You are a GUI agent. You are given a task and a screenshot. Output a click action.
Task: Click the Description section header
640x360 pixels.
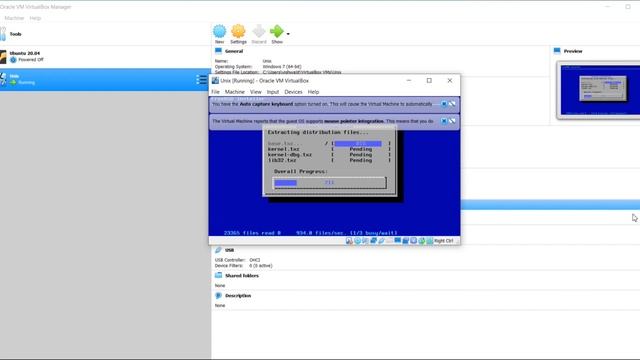coord(238,296)
